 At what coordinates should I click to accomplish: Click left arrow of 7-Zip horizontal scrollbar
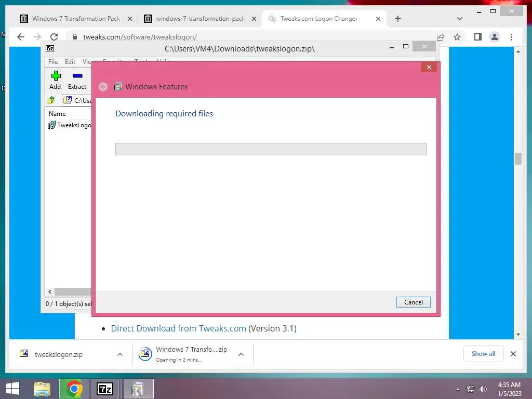pyautogui.click(x=50, y=291)
